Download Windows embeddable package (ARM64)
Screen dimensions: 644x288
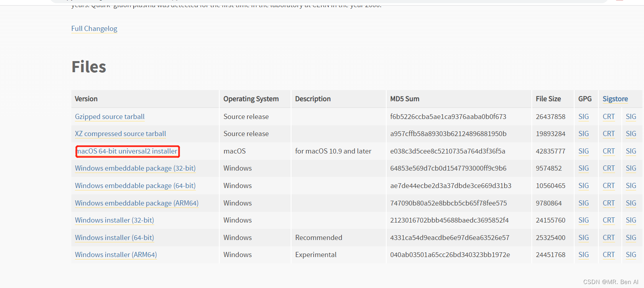pos(137,203)
